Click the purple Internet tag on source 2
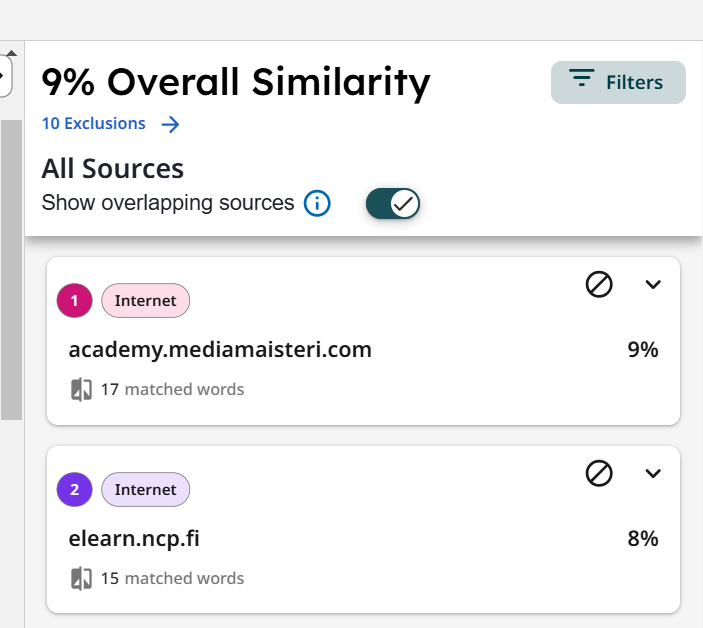The height and width of the screenshot is (628, 703). tap(146, 489)
